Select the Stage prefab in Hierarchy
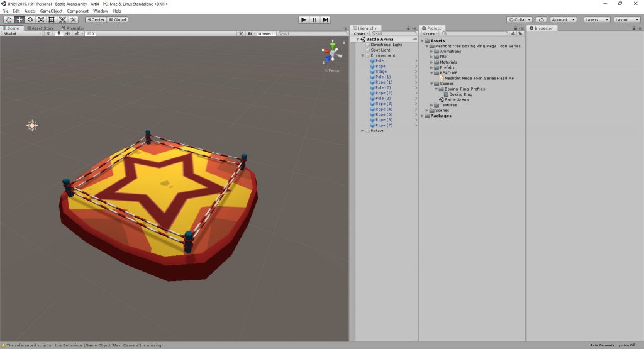The image size is (644, 349). pyautogui.click(x=380, y=72)
